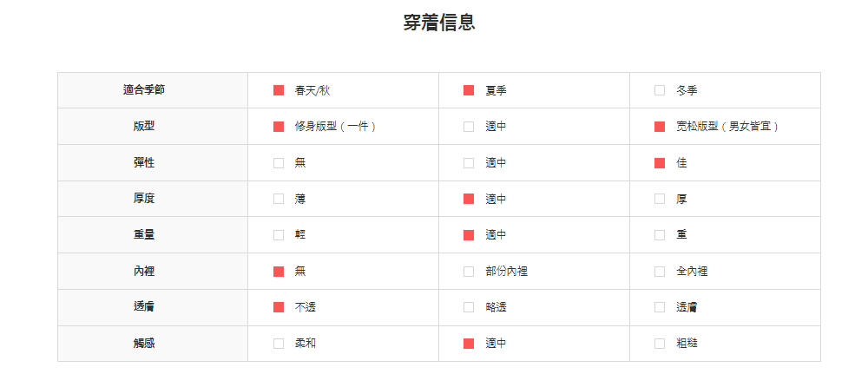The height and width of the screenshot is (374, 868).
Task: Check the 重 weight checkbox
Action: 660,235
